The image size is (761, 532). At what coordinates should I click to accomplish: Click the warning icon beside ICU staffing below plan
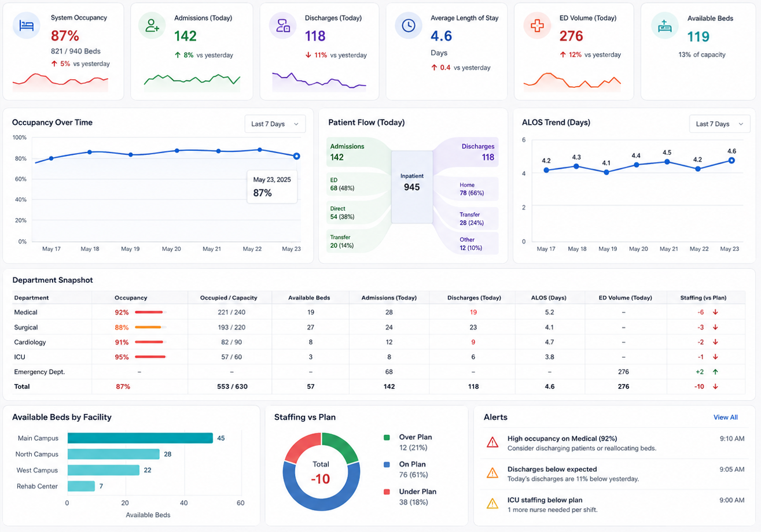[492, 504]
